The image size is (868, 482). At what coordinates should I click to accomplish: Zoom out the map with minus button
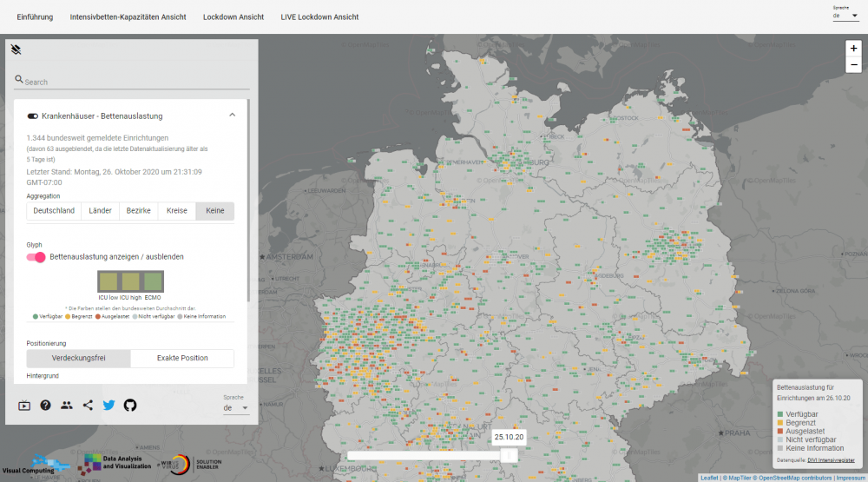pos(854,65)
